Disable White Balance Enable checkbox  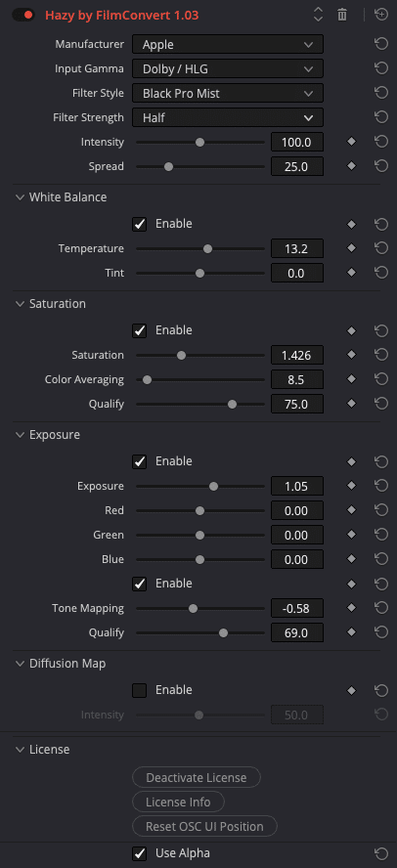[140, 224]
